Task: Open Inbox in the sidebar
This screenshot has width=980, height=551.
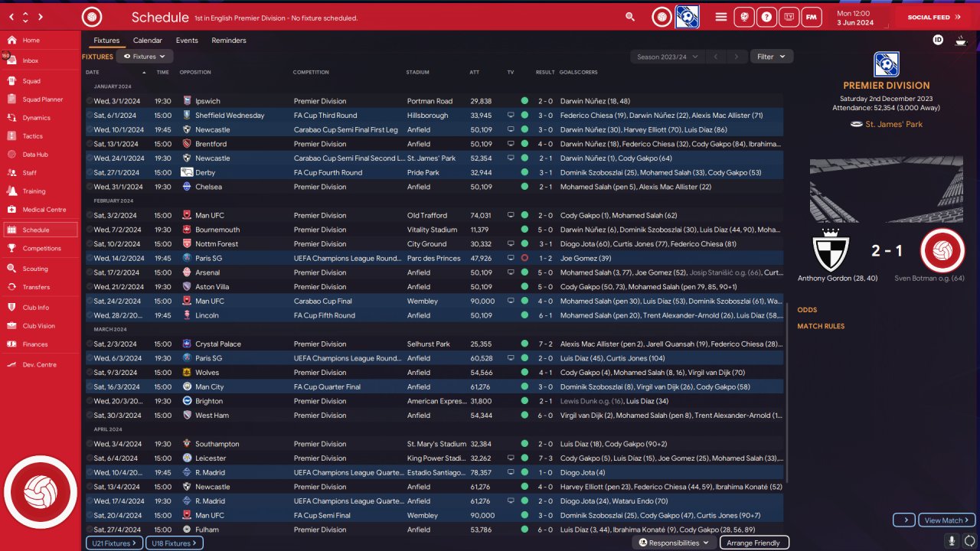Action: click(x=40, y=60)
